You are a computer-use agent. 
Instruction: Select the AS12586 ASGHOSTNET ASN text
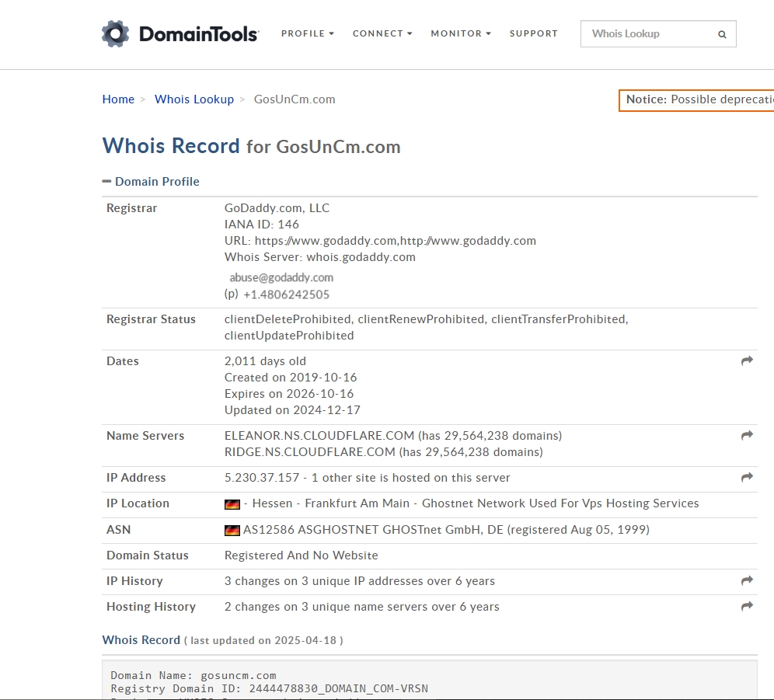(x=446, y=530)
